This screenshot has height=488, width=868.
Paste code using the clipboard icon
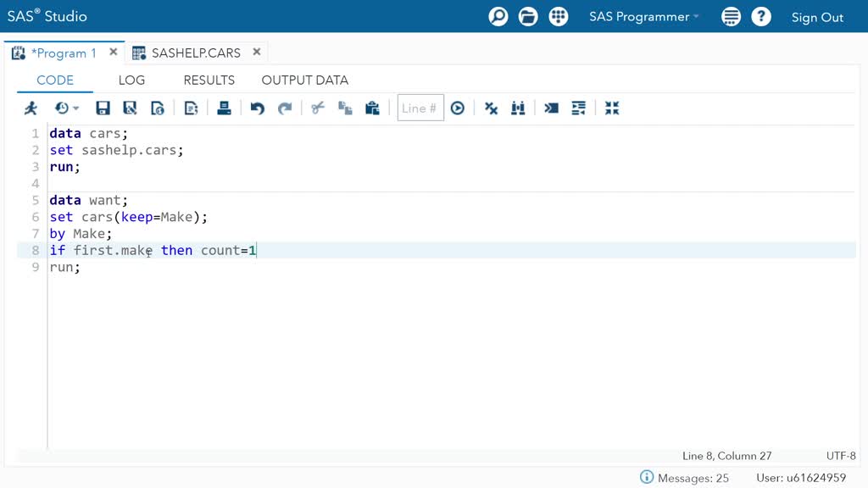(x=372, y=108)
